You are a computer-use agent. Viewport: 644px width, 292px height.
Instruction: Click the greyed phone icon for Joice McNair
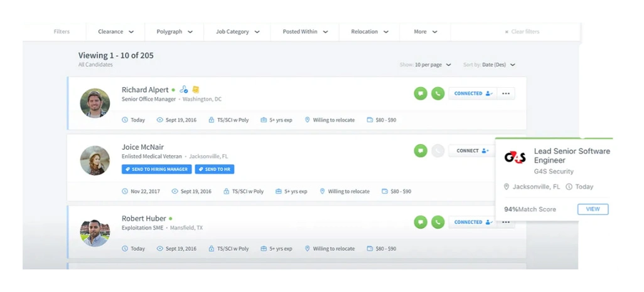[438, 150]
